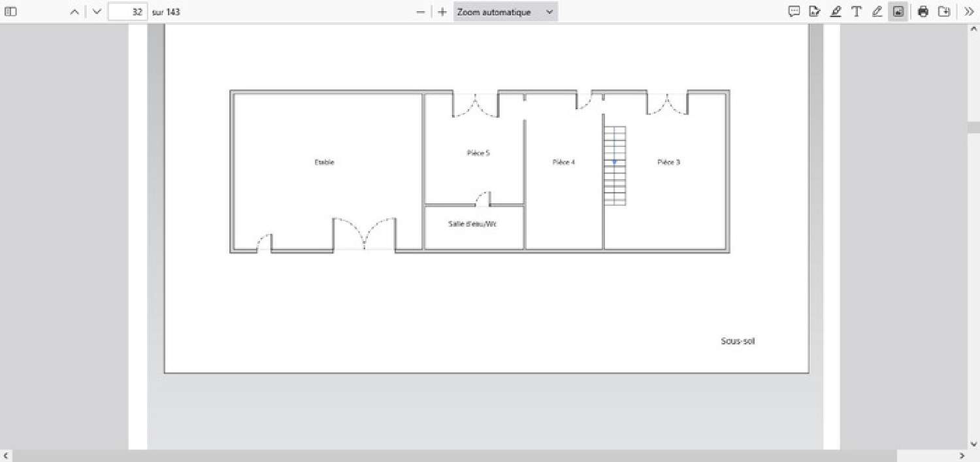Open the Zoom automatique dropdown

click(505, 12)
